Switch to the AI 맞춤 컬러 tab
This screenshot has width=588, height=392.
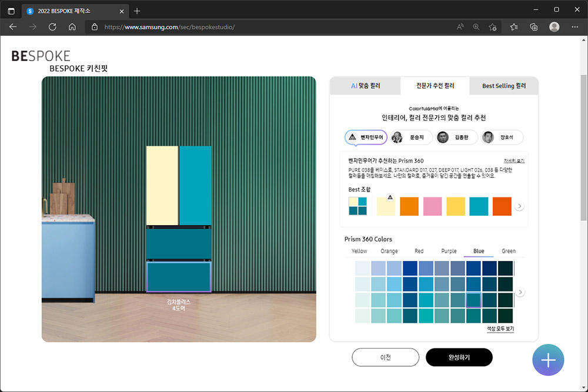pyautogui.click(x=365, y=86)
